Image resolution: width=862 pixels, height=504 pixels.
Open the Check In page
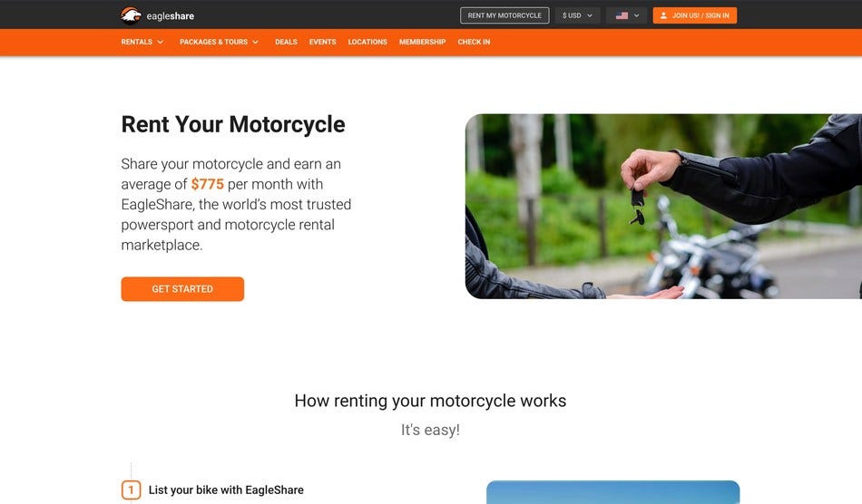coord(474,42)
